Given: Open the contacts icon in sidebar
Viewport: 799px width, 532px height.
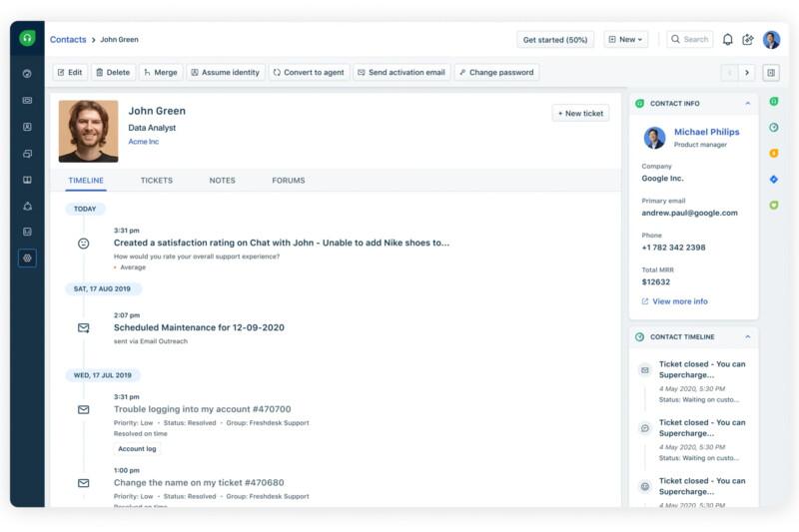Looking at the screenshot, I should pyautogui.click(x=27, y=127).
